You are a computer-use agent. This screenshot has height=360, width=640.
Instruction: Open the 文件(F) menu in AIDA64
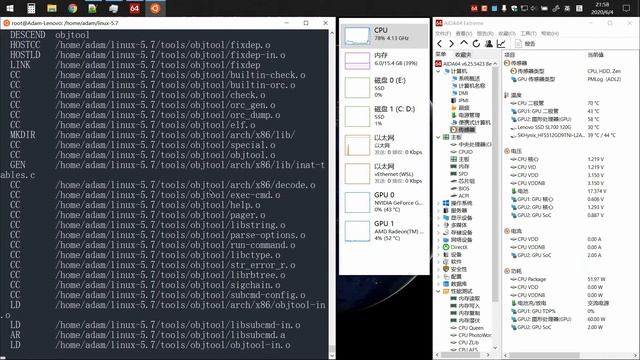(x=443, y=33)
